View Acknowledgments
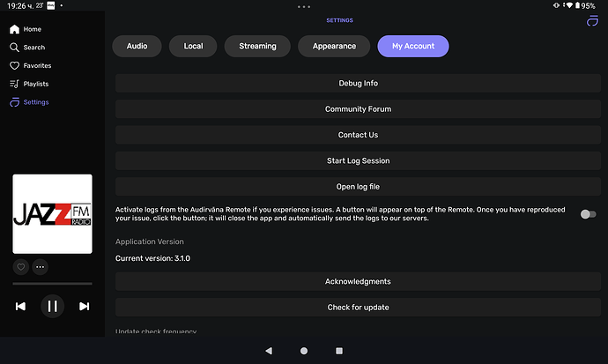 click(x=358, y=281)
